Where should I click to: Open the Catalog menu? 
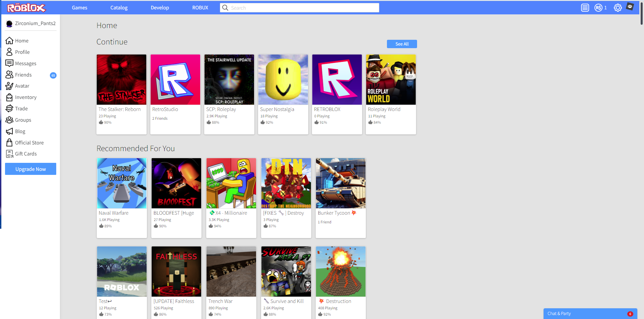[119, 8]
